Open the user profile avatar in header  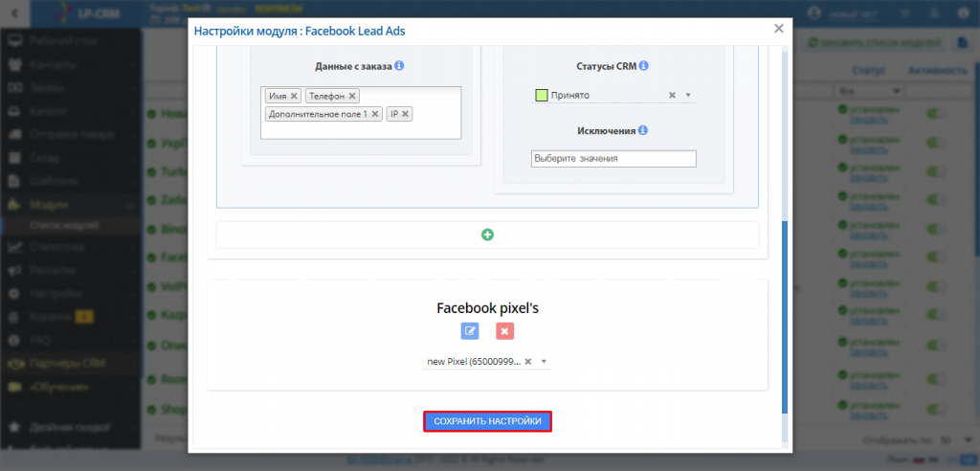(x=813, y=13)
